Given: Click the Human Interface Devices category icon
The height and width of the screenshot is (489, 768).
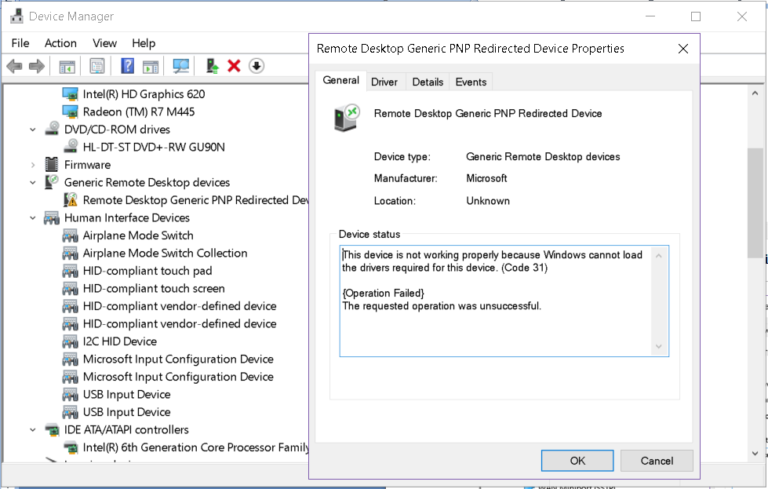Looking at the screenshot, I should [51, 218].
